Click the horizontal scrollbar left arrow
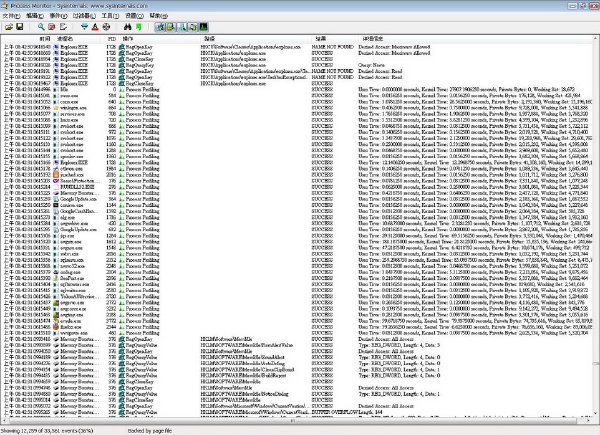The width and height of the screenshot is (600, 435). (x=5, y=420)
